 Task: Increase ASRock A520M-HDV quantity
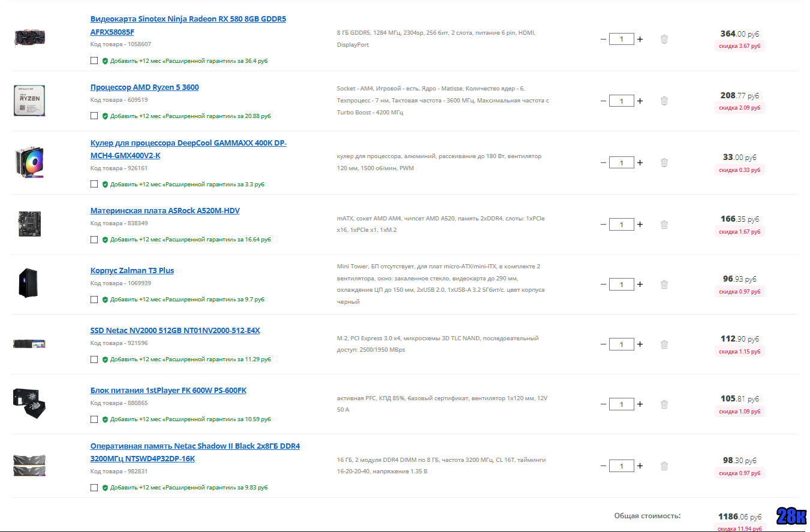640,224
